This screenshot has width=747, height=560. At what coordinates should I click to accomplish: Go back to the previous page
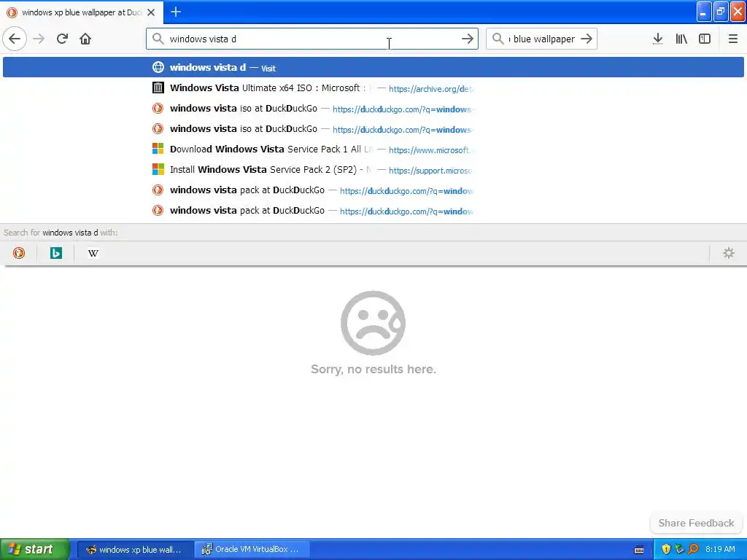tap(15, 39)
